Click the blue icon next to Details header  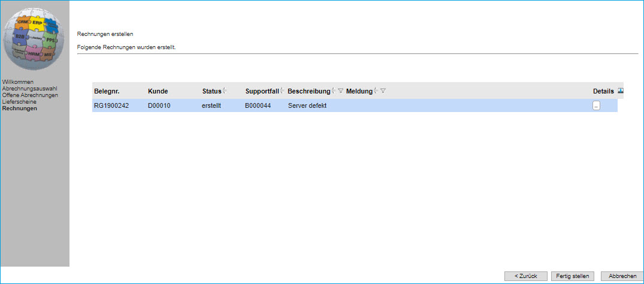620,91
